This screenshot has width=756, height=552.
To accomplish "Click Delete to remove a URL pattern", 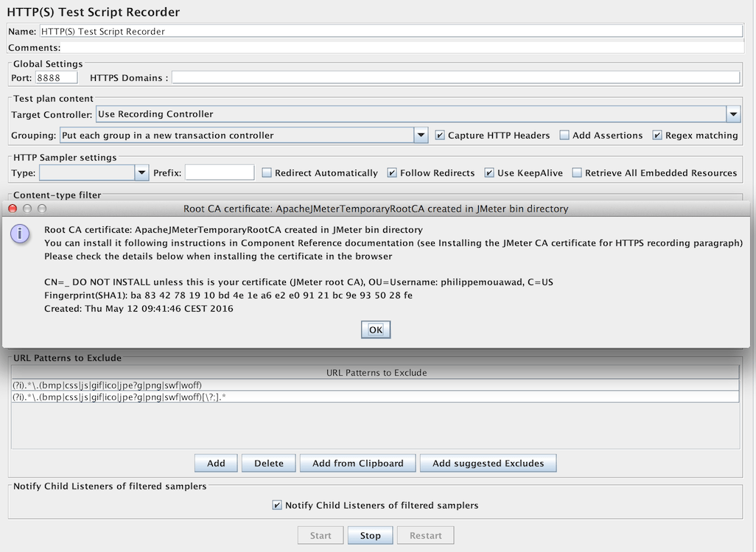I will (x=268, y=463).
